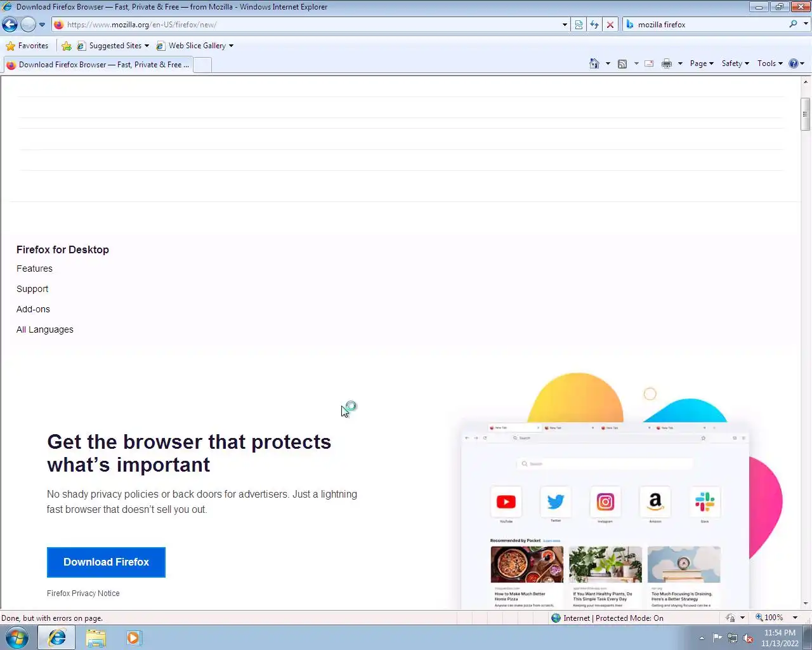Click the scrollbar up arrow
Image resolution: width=812 pixels, height=650 pixels.
point(806,82)
